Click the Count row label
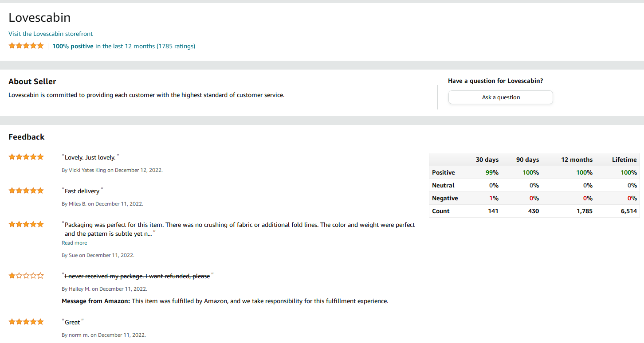Screen dimensions: 644x343 pyautogui.click(x=441, y=211)
